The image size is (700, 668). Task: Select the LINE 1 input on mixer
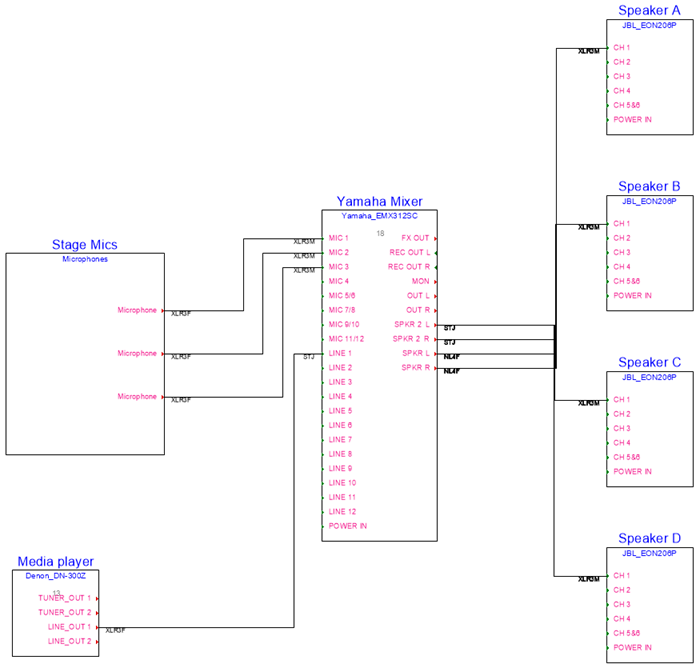pyautogui.click(x=340, y=353)
